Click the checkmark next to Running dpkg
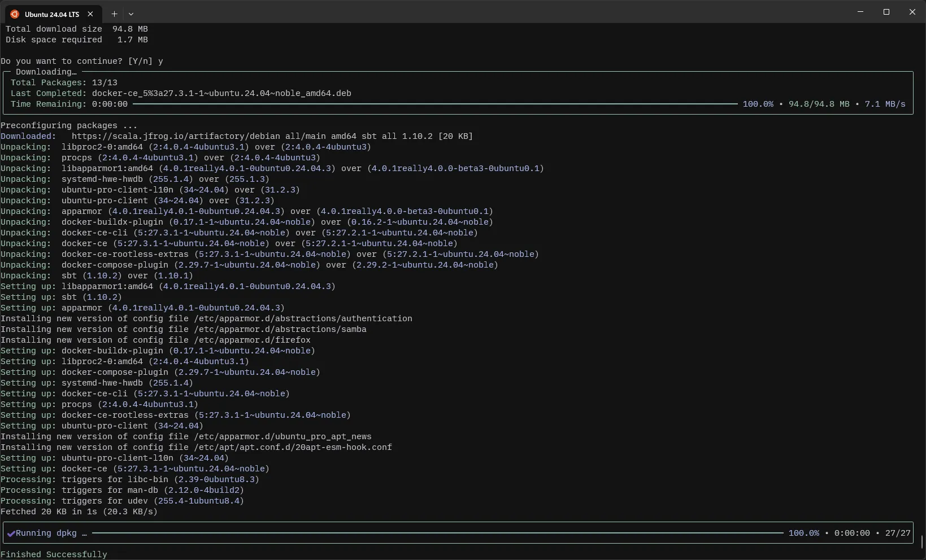The width and height of the screenshot is (926, 560). point(11,533)
